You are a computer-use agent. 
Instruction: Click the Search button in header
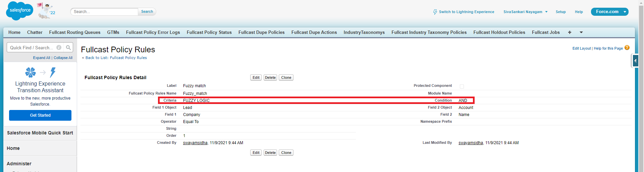(x=147, y=12)
